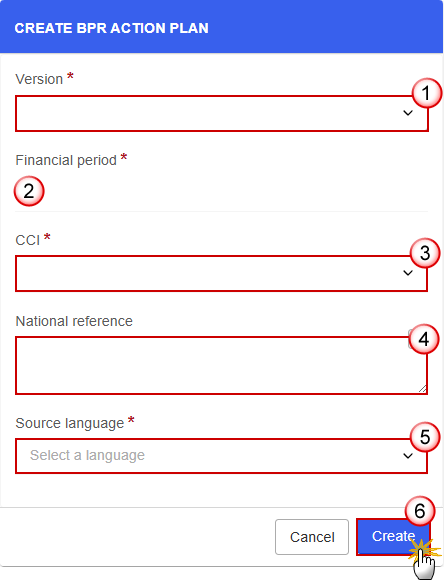Click the National reference resize grip handle

tap(422, 389)
